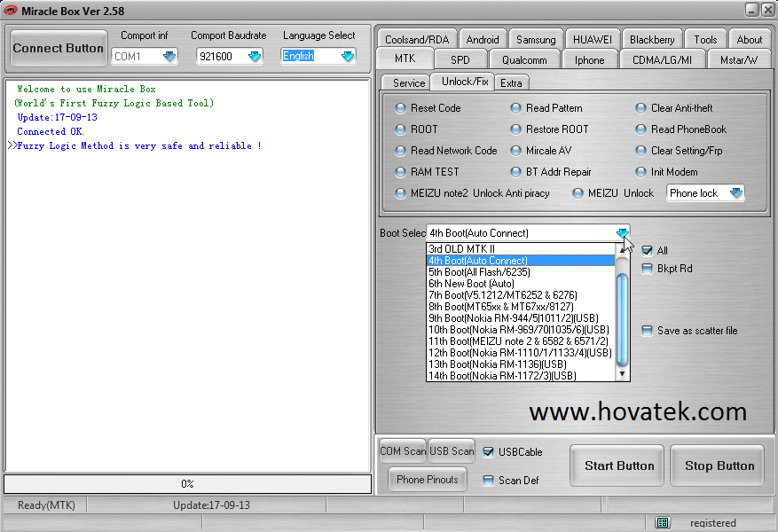
Task: Open the CDMA/LG/MI tab
Action: click(x=662, y=60)
